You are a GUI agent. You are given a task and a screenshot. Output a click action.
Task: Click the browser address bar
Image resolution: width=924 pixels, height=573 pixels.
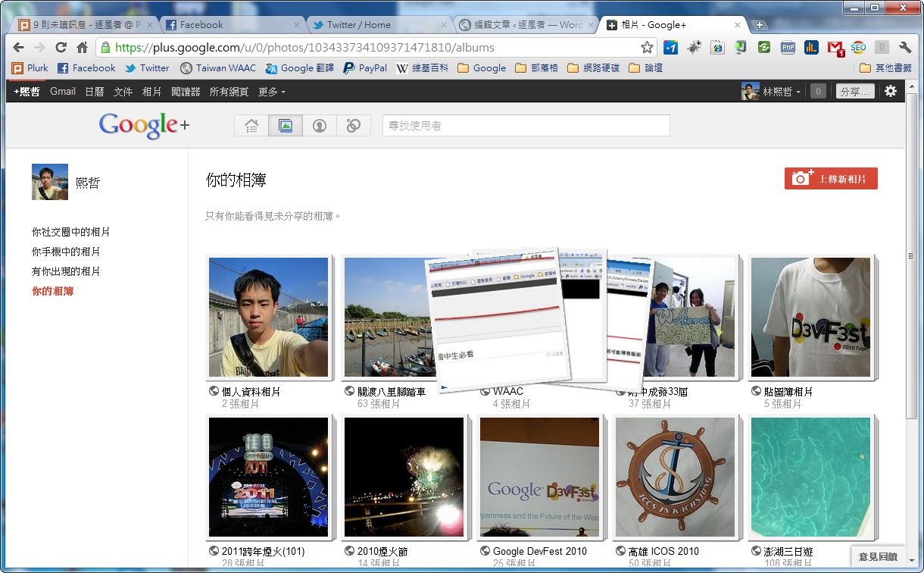click(x=375, y=47)
